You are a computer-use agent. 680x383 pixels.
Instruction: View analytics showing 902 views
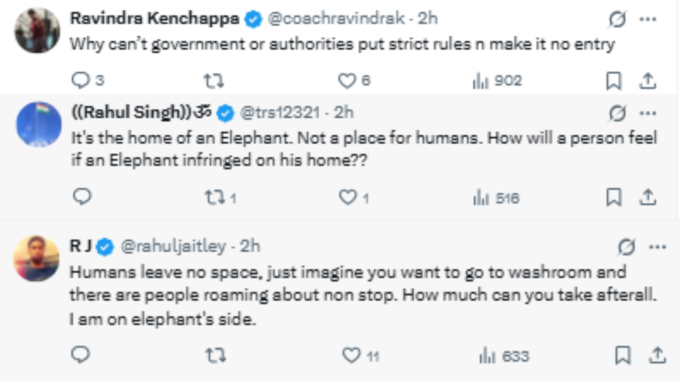(x=497, y=81)
